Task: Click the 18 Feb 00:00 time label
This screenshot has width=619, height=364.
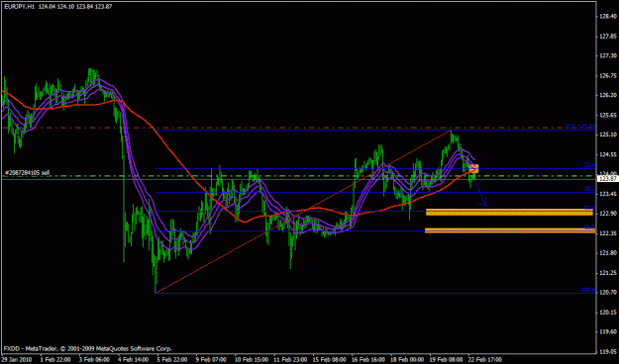Action: 408,360
